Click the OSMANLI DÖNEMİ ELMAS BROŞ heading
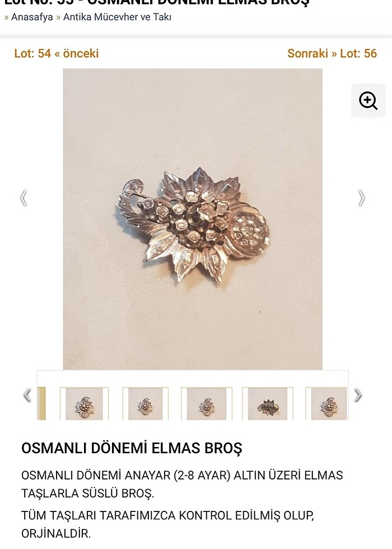Screen dimensions: 392x549 (x=132, y=448)
